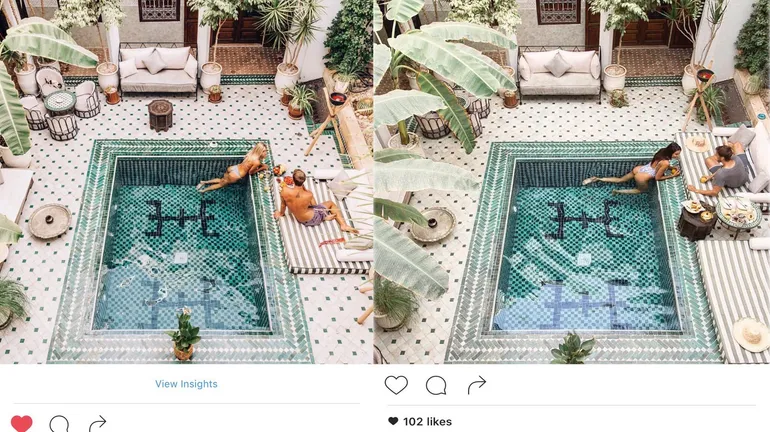
Task: Like the right post's outlined heart
Action: (x=396, y=385)
